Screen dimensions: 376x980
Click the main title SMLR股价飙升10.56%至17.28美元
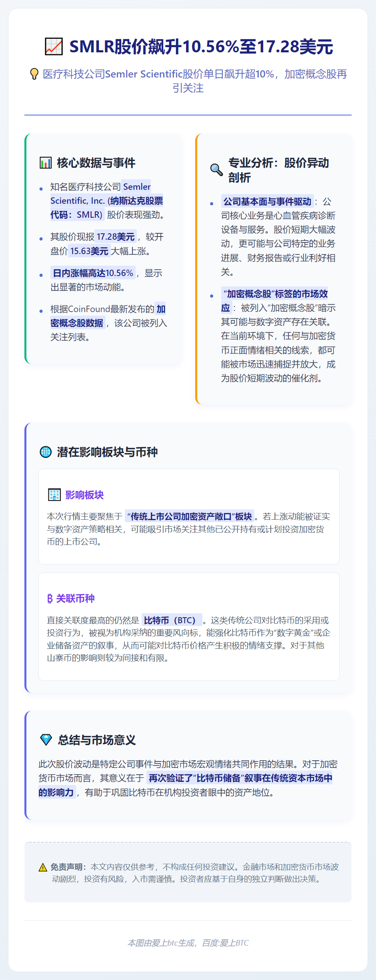(x=201, y=47)
